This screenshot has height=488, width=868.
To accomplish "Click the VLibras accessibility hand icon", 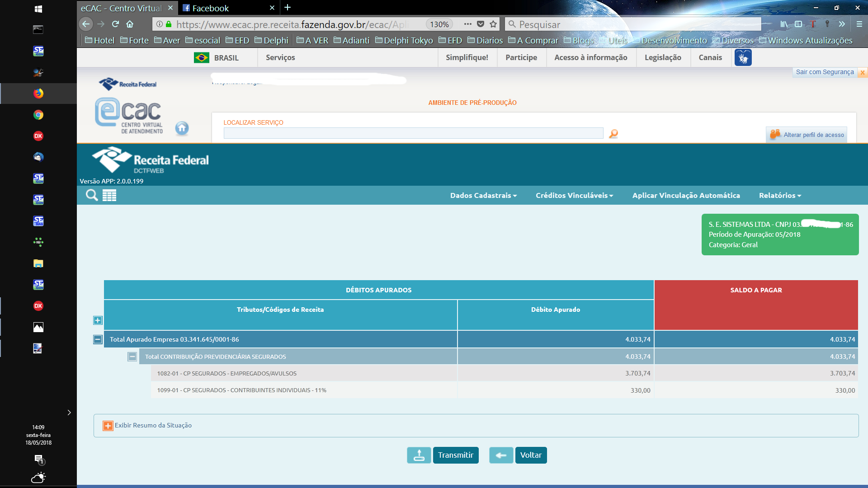I will pos(743,58).
